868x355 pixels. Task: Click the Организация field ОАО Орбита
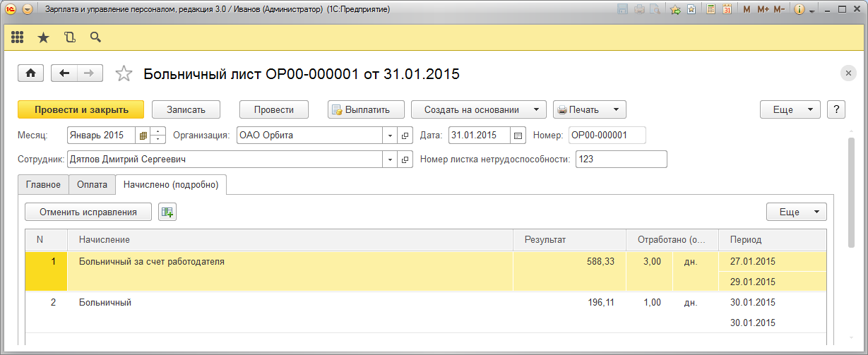click(x=310, y=136)
